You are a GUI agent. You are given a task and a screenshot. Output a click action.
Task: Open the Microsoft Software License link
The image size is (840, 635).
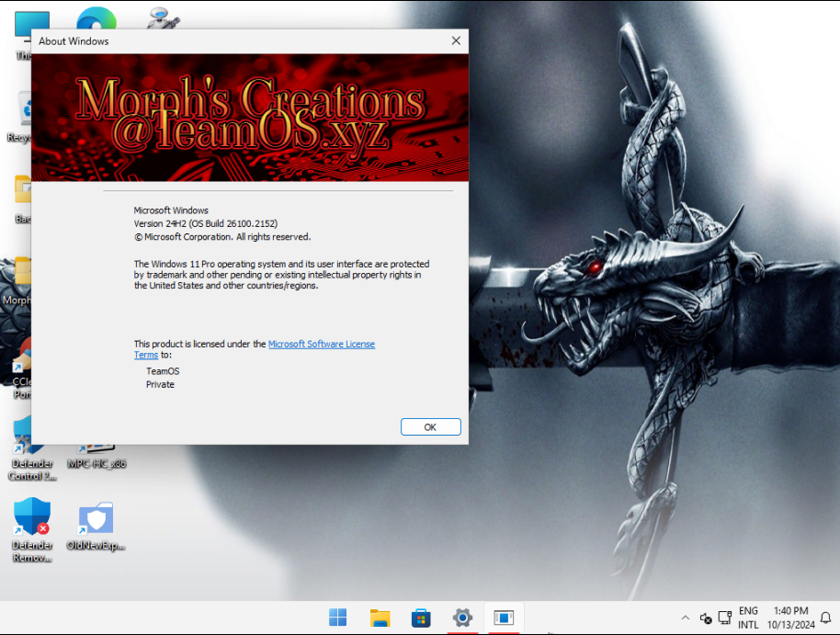(x=321, y=344)
